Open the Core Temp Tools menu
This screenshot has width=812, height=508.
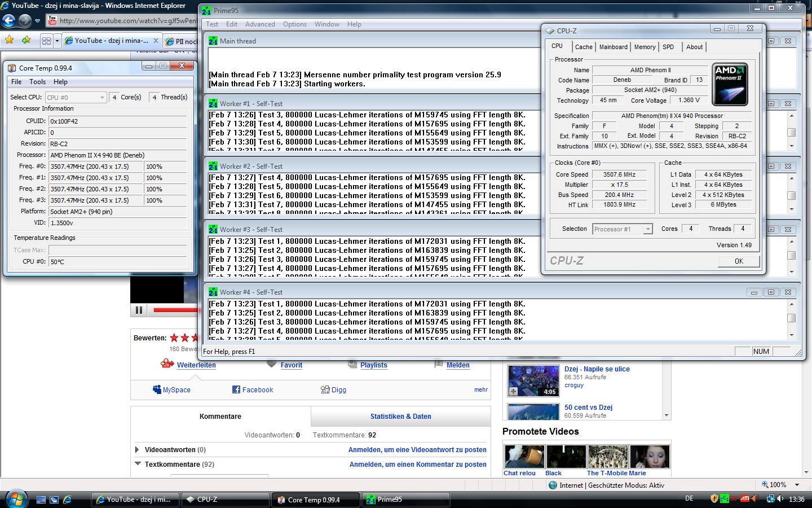[37, 82]
